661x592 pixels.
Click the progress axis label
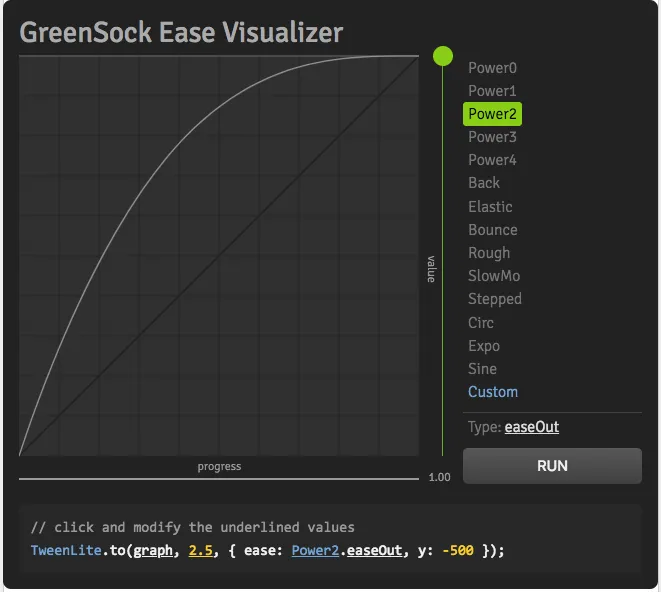click(x=219, y=466)
